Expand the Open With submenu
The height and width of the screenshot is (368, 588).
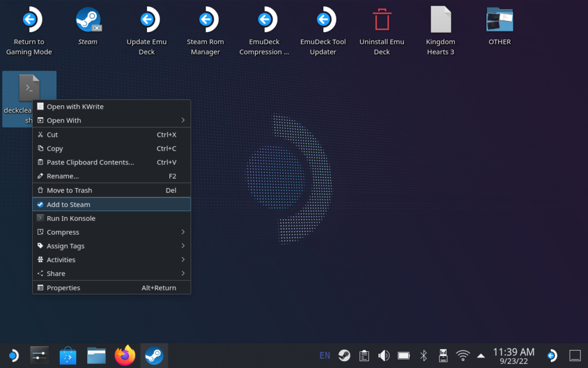[x=111, y=121]
